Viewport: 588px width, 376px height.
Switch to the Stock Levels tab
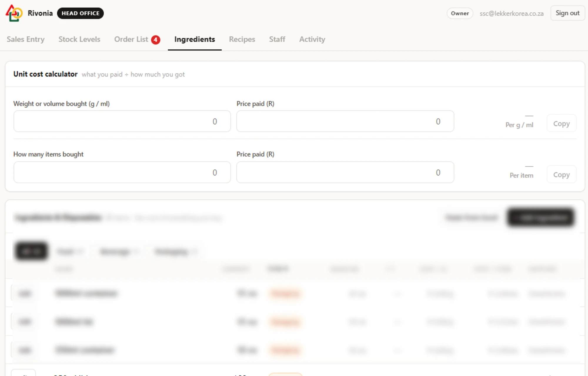[x=79, y=39]
